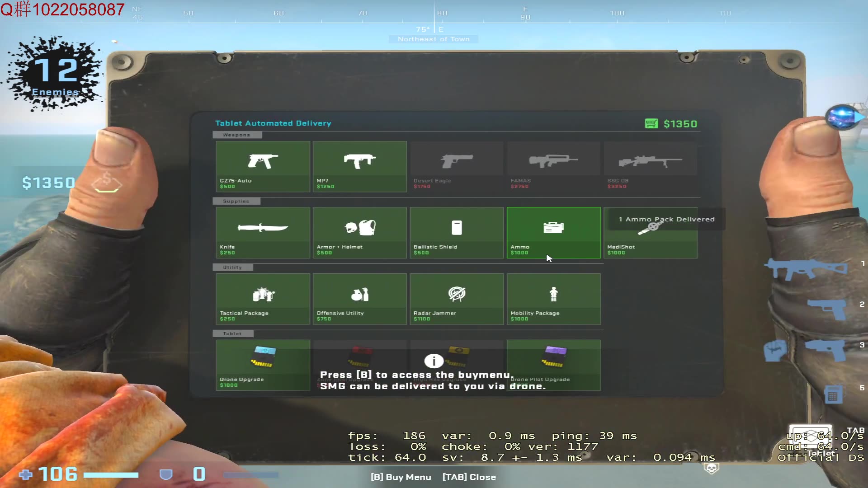This screenshot has height=488, width=868.
Task: Buy the Ballistic Shield
Action: click(x=457, y=232)
